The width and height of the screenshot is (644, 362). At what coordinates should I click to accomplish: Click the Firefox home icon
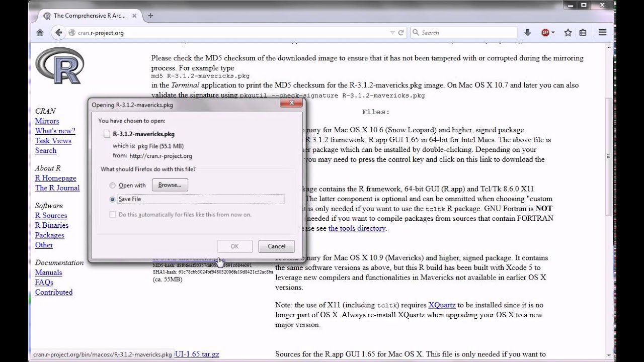(40, 33)
